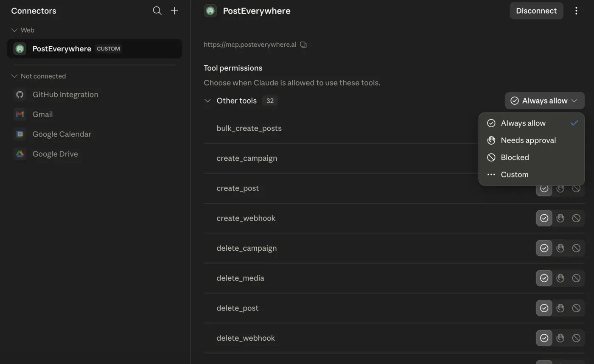Open the three-dot more options menu

576,11
